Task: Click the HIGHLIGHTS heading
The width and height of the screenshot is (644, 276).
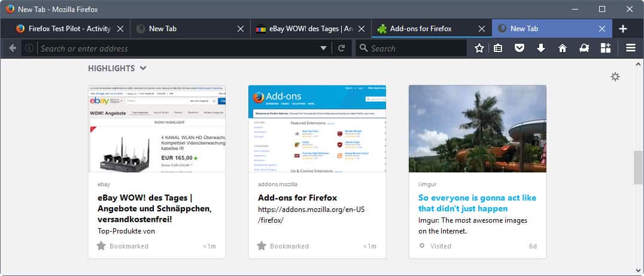Action: click(x=111, y=68)
